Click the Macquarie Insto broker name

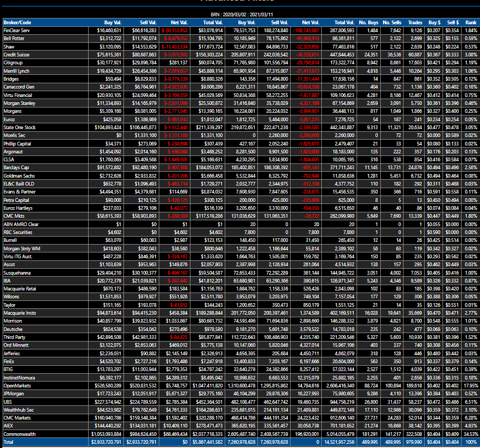coord(20,313)
